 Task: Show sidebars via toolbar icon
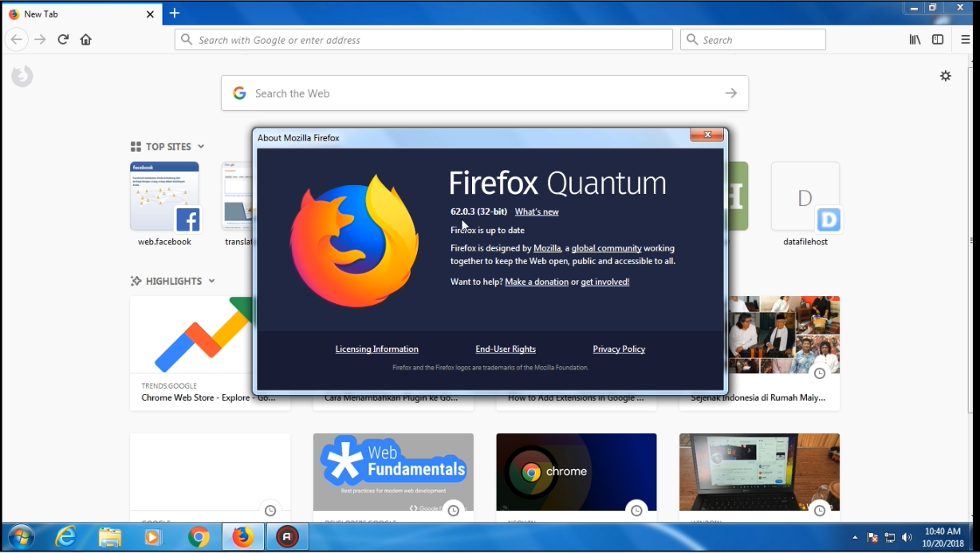(x=938, y=39)
